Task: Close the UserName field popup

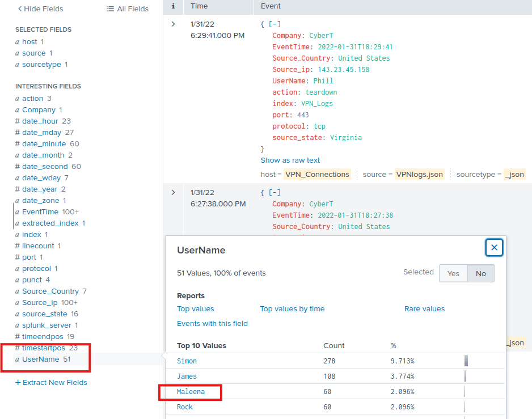Action: (x=494, y=248)
